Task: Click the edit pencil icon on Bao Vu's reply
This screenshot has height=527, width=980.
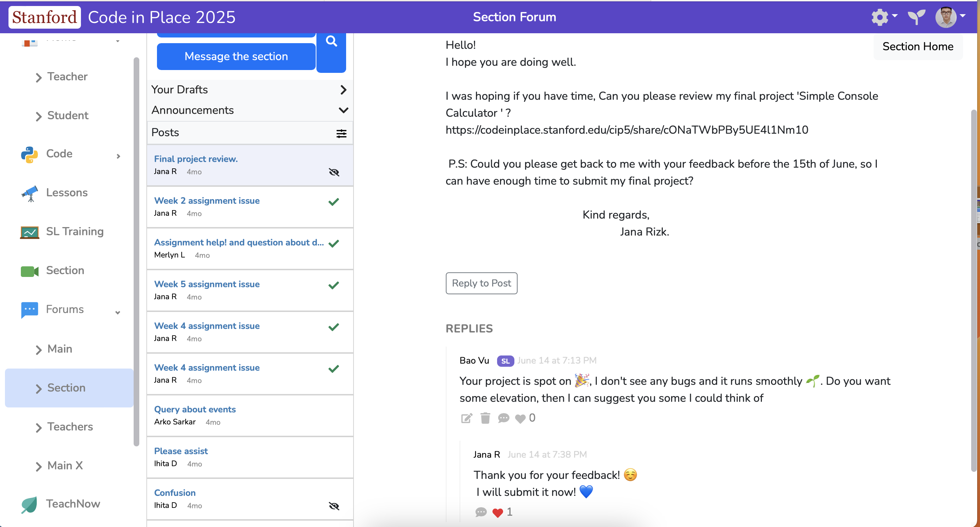Action: click(x=466, y=418)
